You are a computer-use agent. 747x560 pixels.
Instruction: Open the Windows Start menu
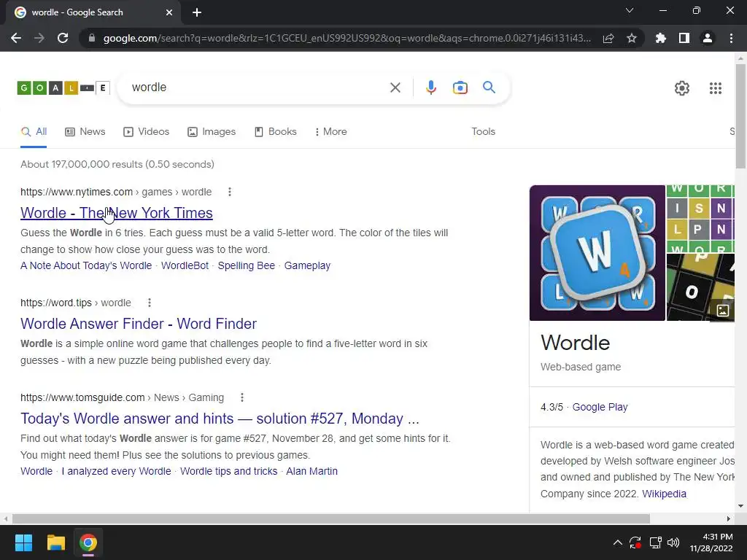tap(23, 542)
